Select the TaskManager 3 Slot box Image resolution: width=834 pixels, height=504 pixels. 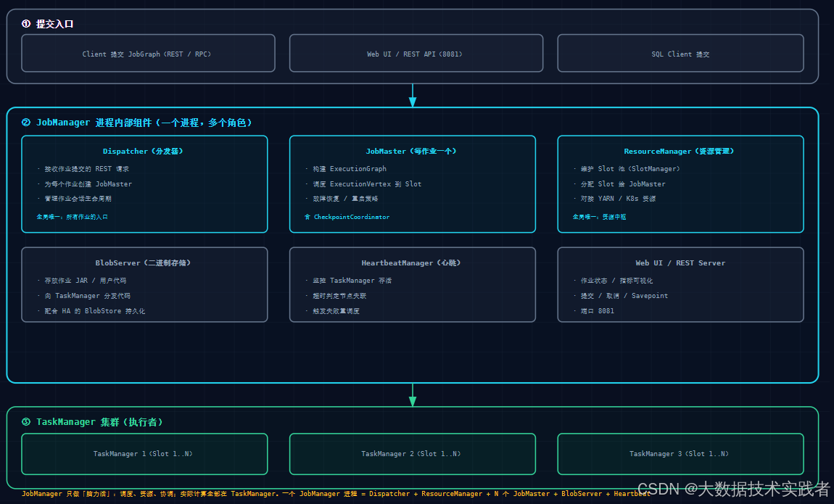680,454
